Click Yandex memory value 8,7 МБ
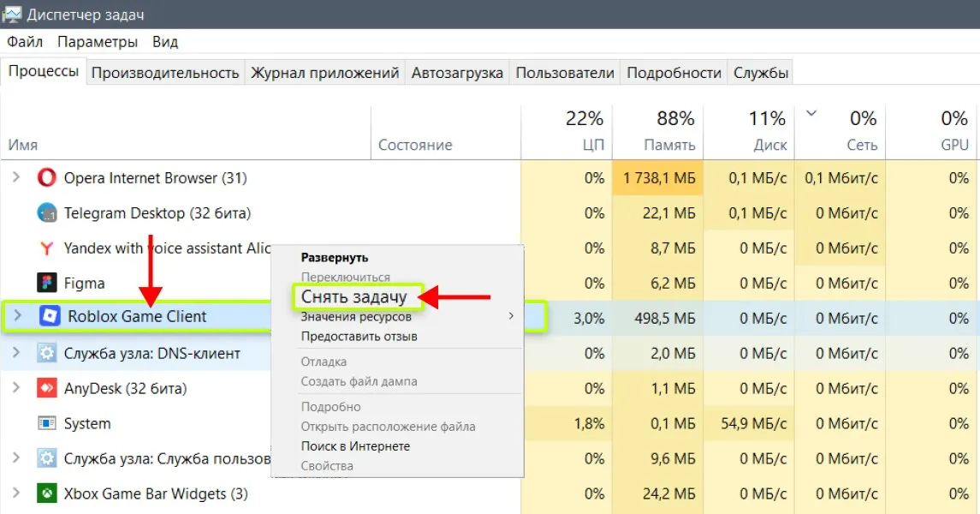980x514 pixels. [x=673, y=248]
